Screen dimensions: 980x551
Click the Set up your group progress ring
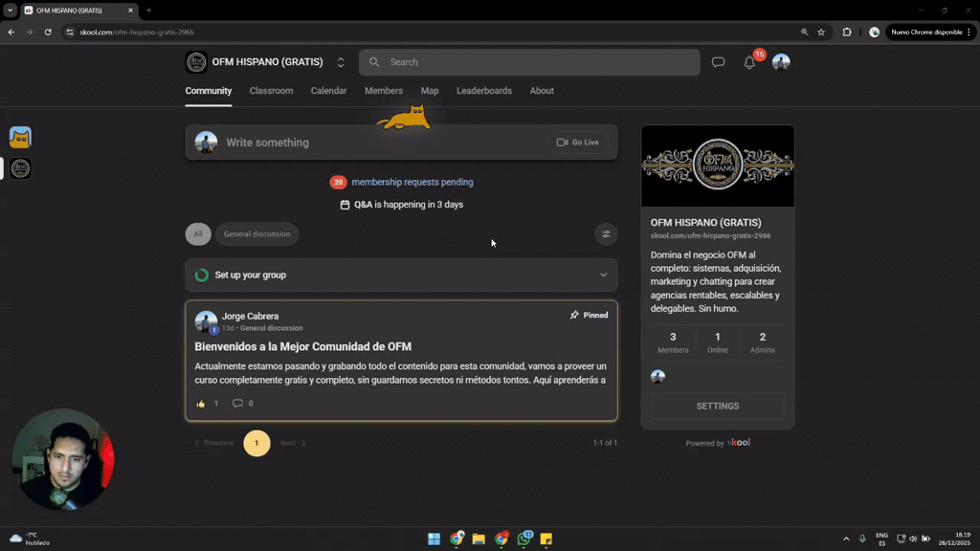click(201, 275)
